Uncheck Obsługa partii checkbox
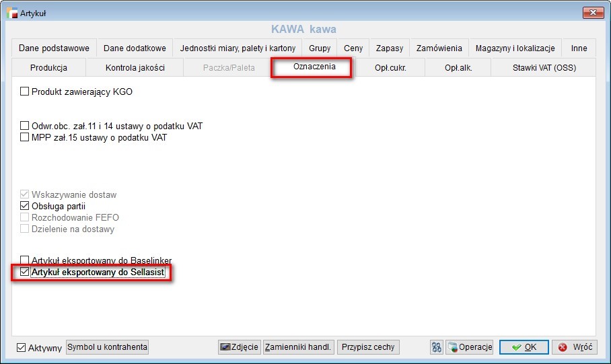 pyautogui.click(x=24, y=206)
